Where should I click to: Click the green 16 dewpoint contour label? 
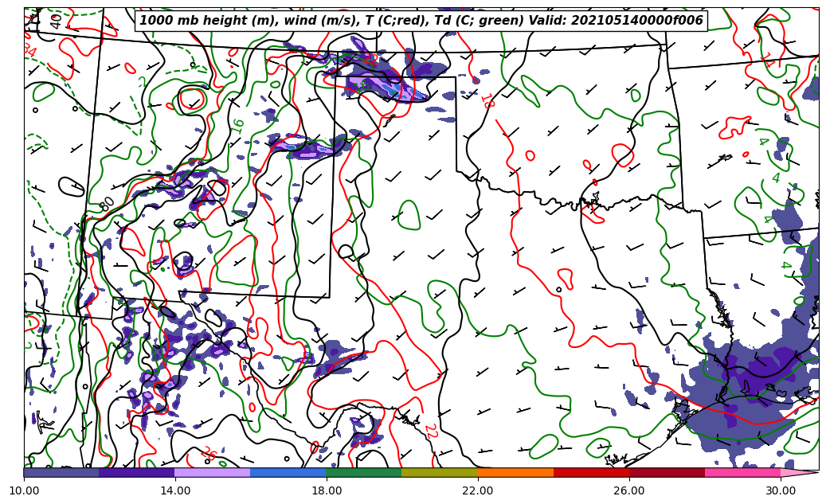point(237,126)
